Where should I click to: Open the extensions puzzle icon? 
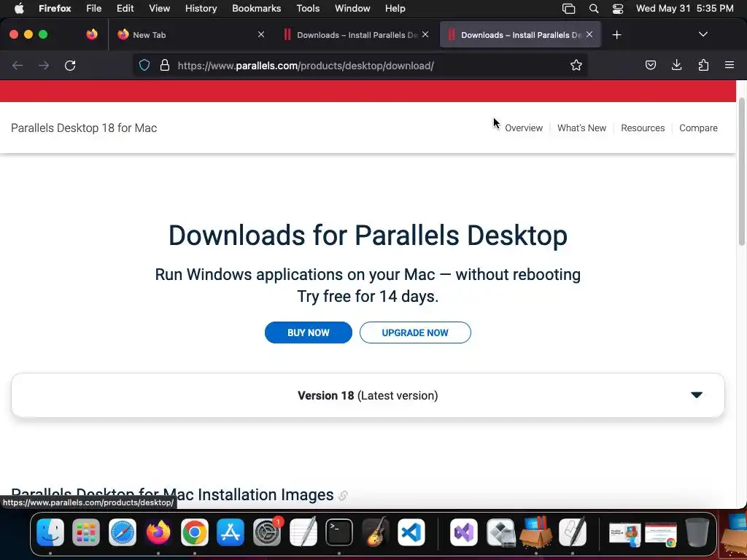tap(703, 65)
